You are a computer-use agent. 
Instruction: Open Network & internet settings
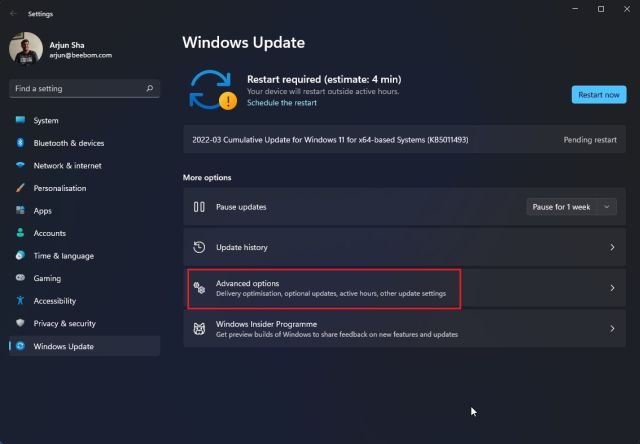point(84,165)
